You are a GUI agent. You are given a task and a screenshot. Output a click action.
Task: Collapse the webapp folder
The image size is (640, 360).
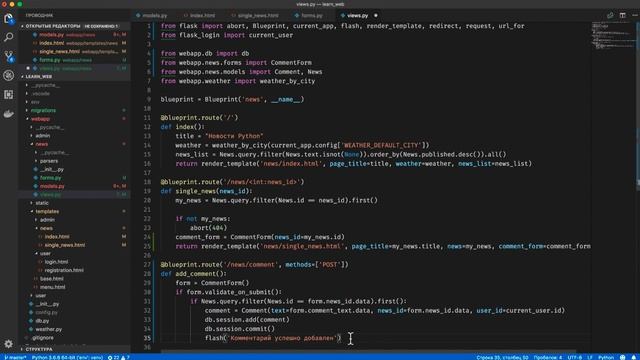click(x=40, y=119)
